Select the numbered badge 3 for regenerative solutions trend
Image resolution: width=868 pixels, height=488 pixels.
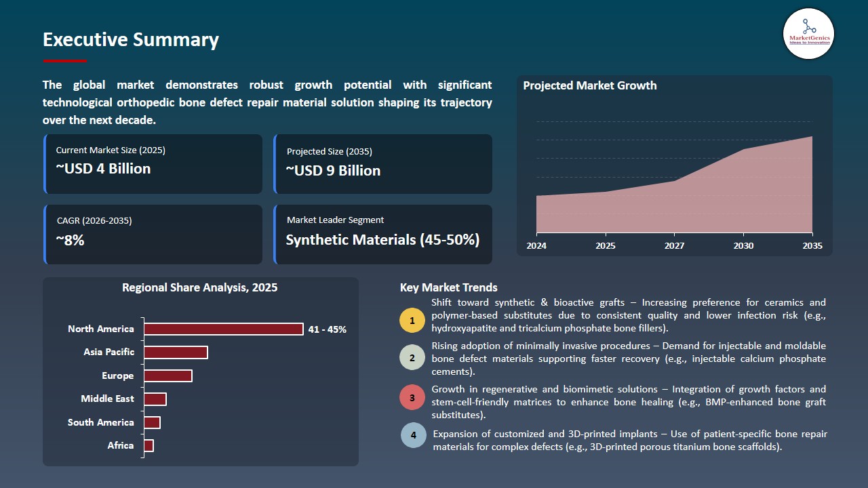(x=412, y=396)
